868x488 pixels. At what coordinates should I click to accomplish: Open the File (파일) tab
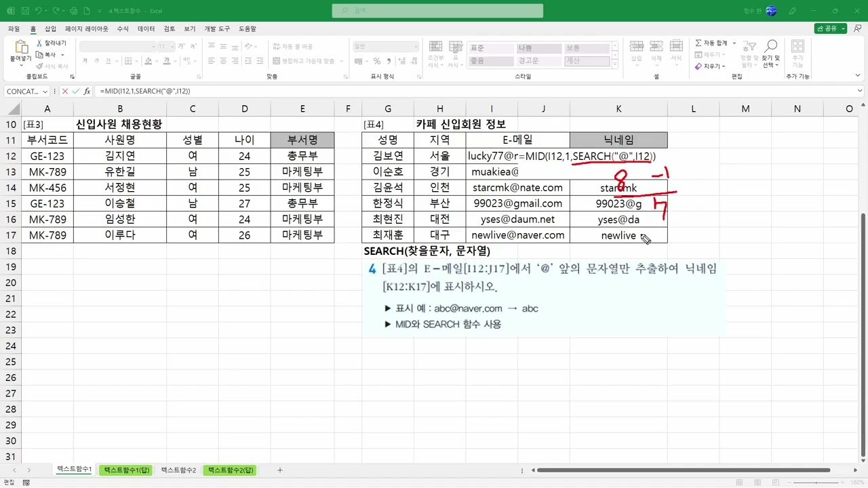coord(14,29)
